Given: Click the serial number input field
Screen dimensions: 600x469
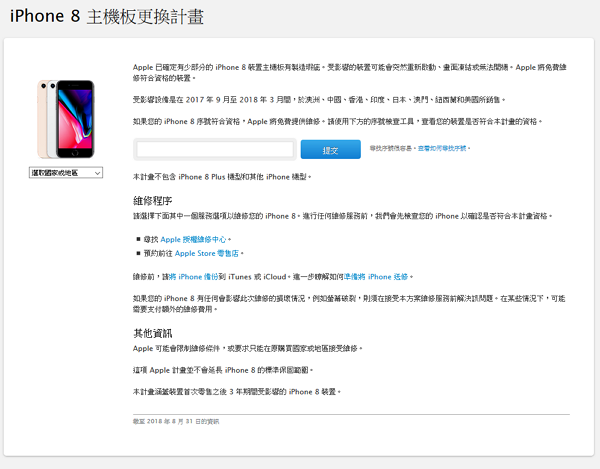Looking at the screenshot, I should tap(215, 149).
